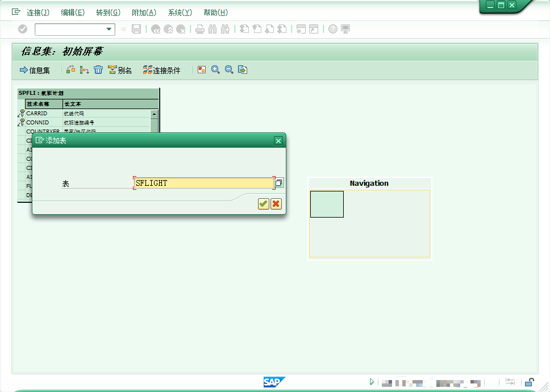The image size is (550, 392).
Task: Click the SPFLI table title header
Action: (88, 93)
